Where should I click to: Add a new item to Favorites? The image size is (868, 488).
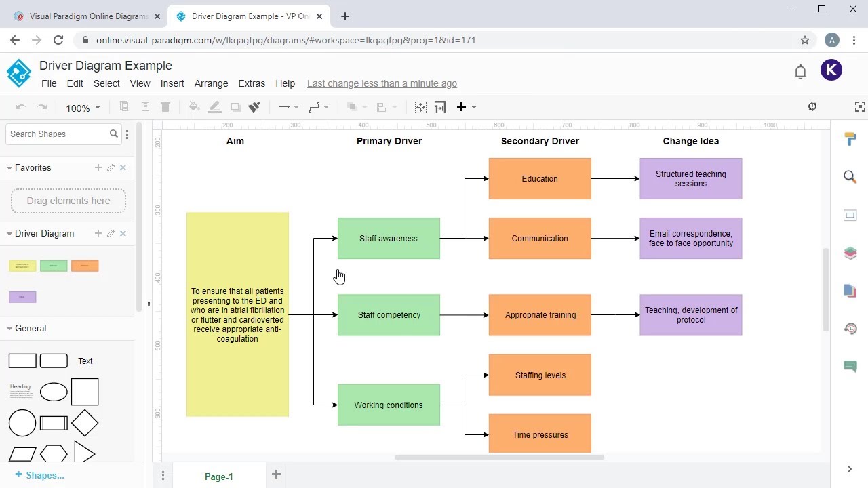[98, 167]
